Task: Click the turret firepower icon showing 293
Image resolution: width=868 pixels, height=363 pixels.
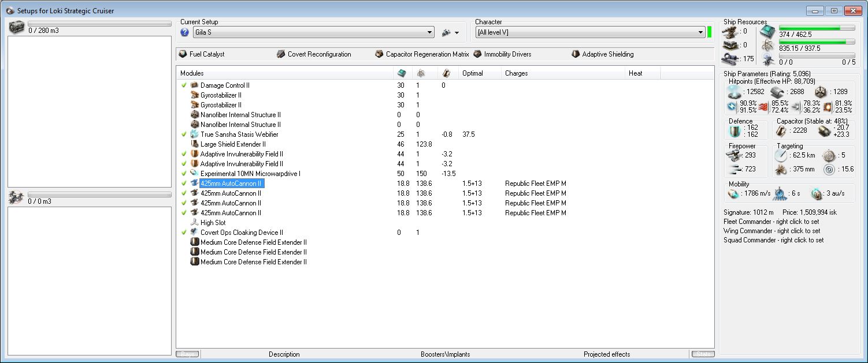Action: [x=734, y=156]
